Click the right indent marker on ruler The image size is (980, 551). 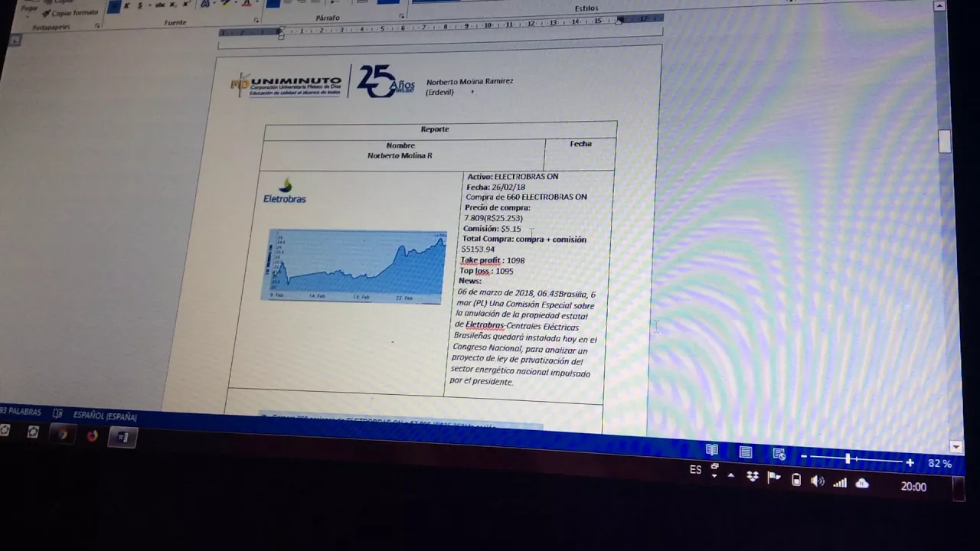619,20
